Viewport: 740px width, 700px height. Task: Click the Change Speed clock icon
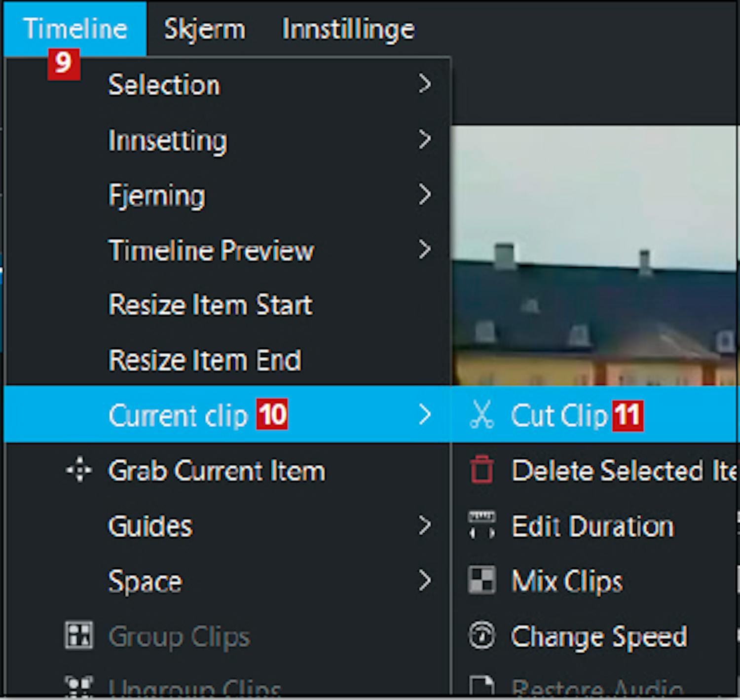(x=481, y=636)
